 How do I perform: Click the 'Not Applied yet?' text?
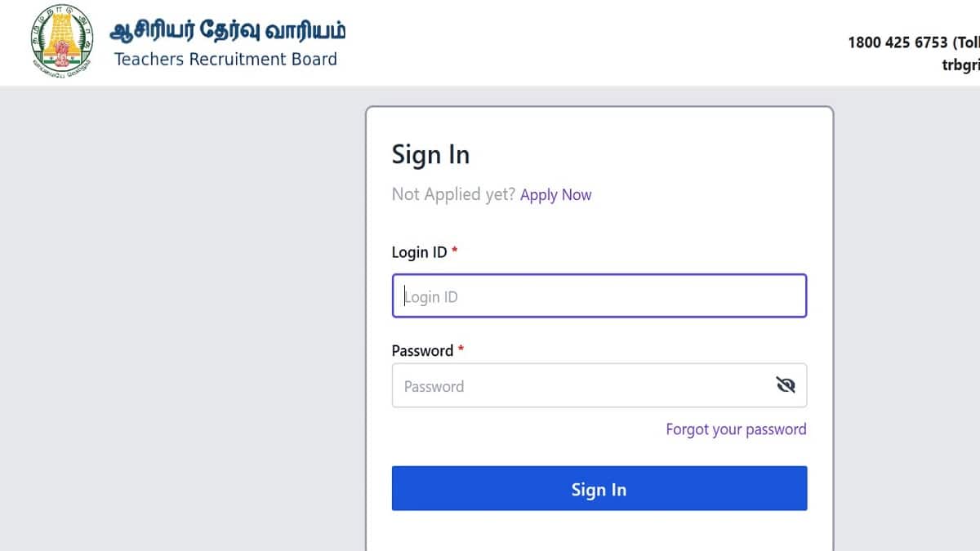(x=453, y=195)
